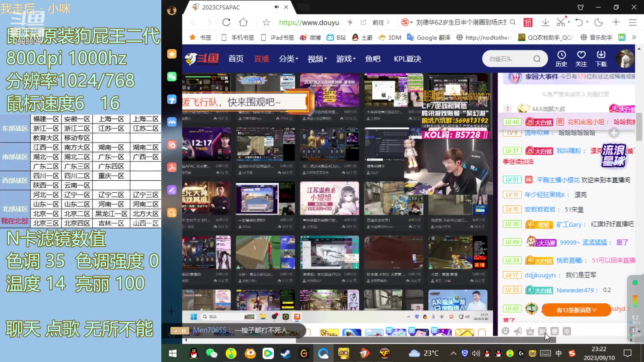The image size is (644, 362).
Task: Click the Douyu search magnifier icon
Action: click(537, 59)
